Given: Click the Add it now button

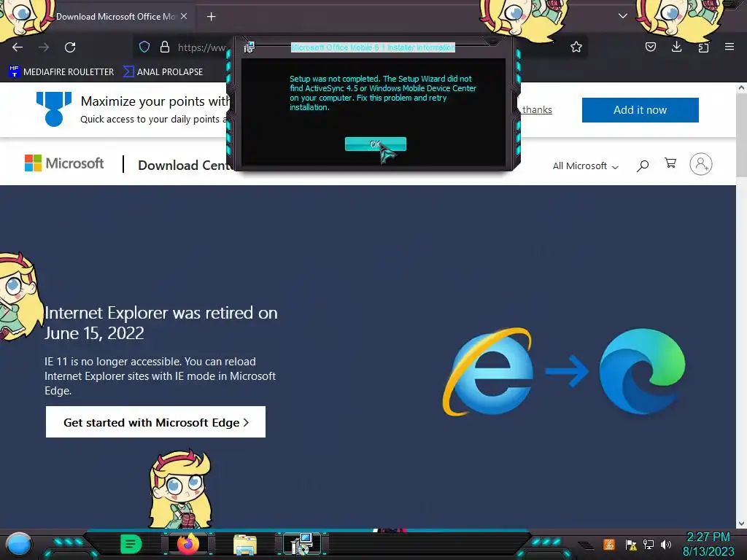Looking at the screenshot, I should click(x=640, y=110).
